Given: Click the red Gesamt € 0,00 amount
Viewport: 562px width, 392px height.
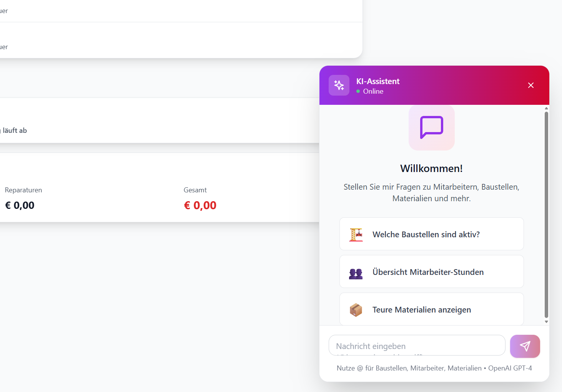Looking at the screenshot, I should click(200, 205).
